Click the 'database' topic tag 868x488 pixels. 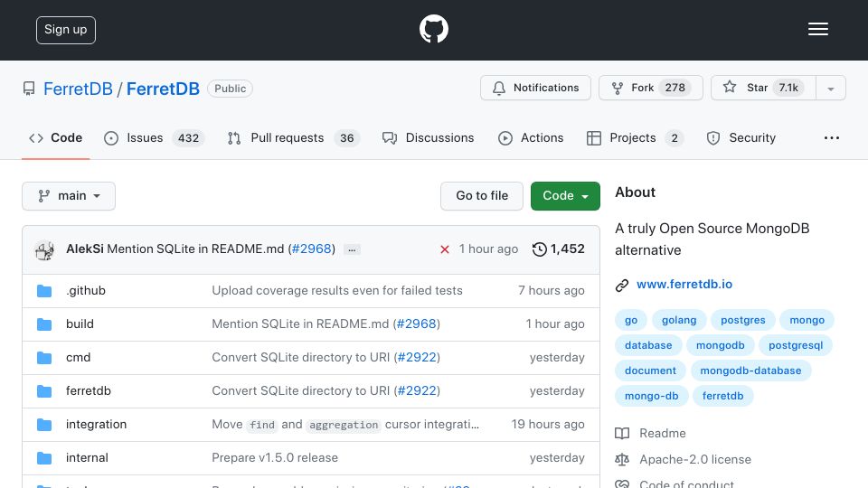tap(648, 345)
